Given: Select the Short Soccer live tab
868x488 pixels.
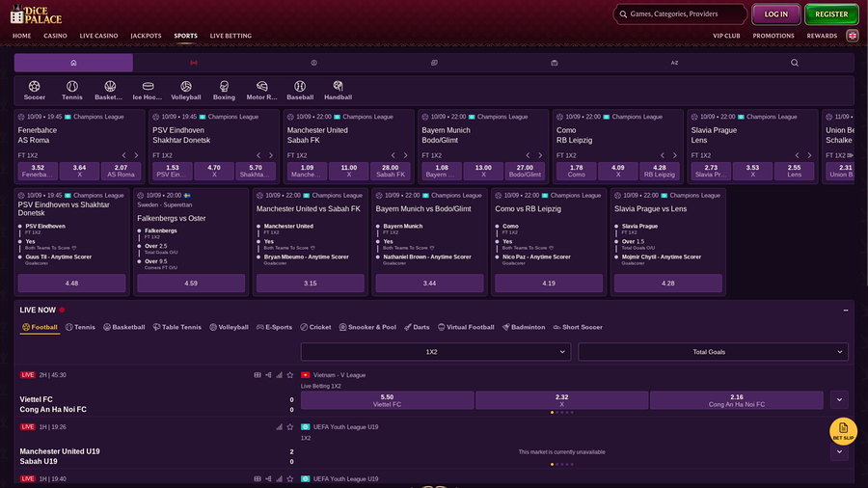Looking at the screenshot, I should click(578, 328).
